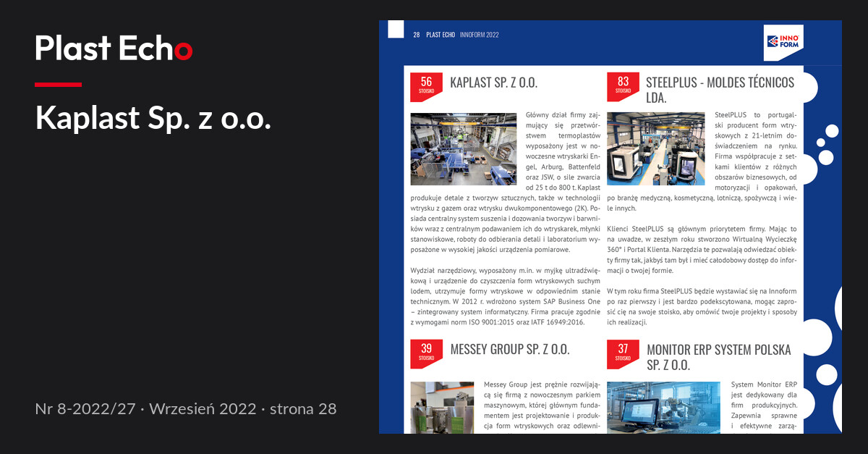The width and height of the screenshot is (868, 454).
Task: Click the red stoisko 37 badge
Action: tap(623, 354)
